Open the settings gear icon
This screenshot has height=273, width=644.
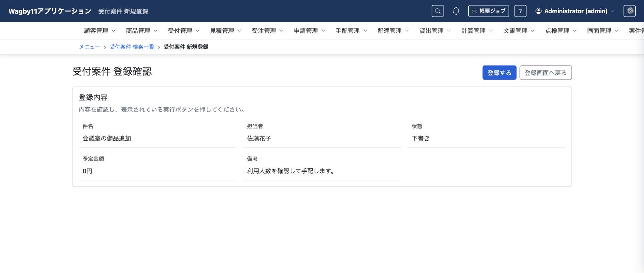pyautogui.click(x=630, y=11)
